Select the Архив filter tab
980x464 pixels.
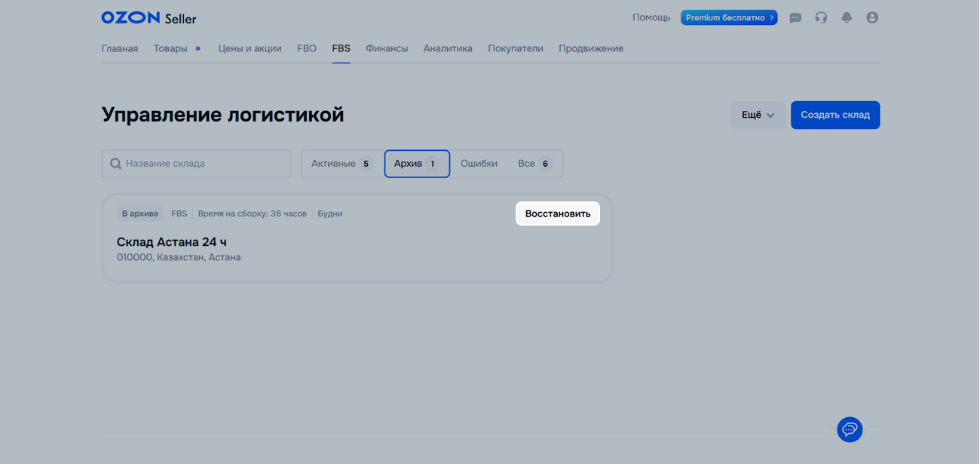pyautogui.click(x=417, y=164)
